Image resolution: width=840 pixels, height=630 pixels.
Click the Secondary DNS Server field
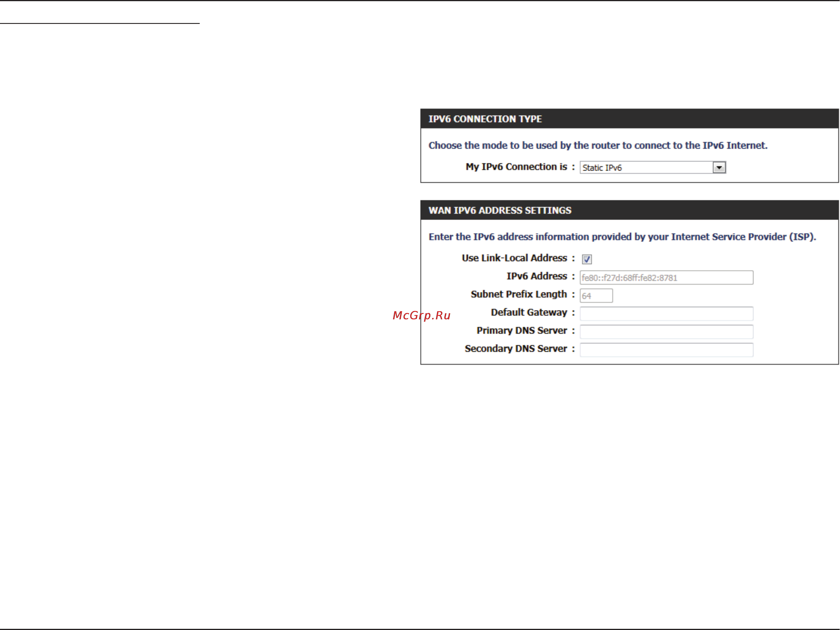pos(666,350)
